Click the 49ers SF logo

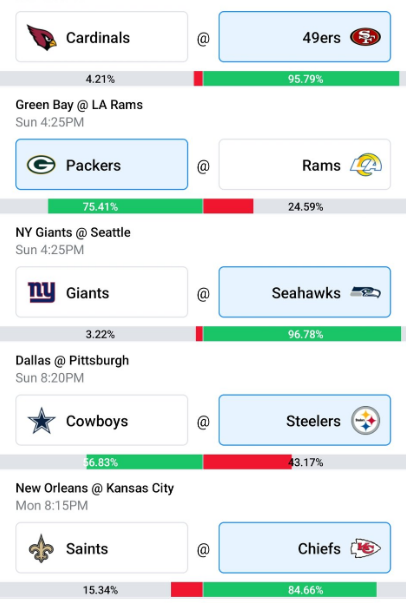(365, 37)
